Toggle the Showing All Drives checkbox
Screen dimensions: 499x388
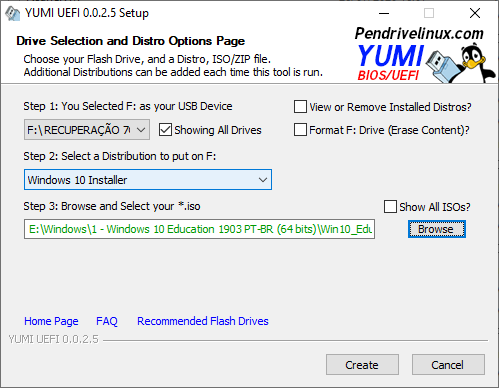coord(165,130)
